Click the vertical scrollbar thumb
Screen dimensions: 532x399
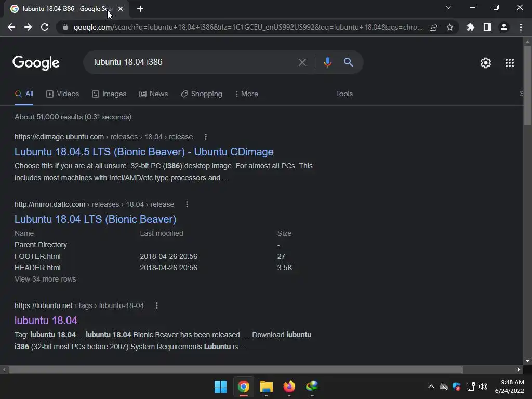point(527,85)
